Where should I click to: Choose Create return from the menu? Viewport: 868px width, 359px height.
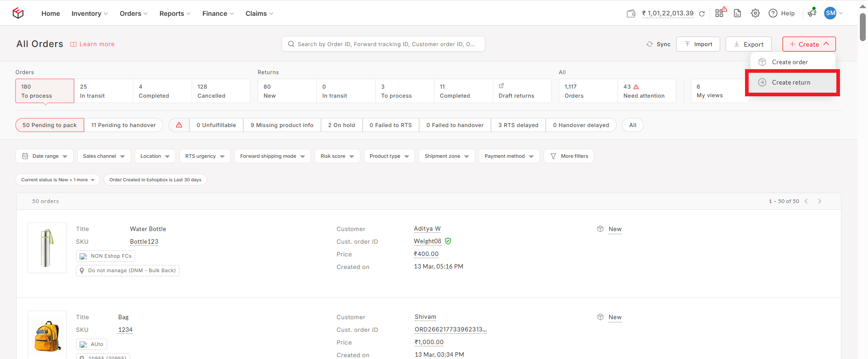791,83
